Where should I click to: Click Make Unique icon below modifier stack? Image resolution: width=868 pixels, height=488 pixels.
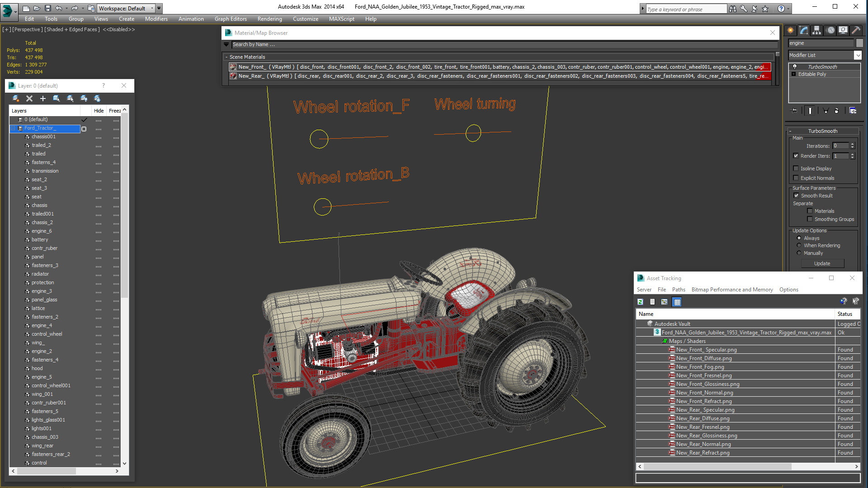pyautogui.click(x=826, y=111)
